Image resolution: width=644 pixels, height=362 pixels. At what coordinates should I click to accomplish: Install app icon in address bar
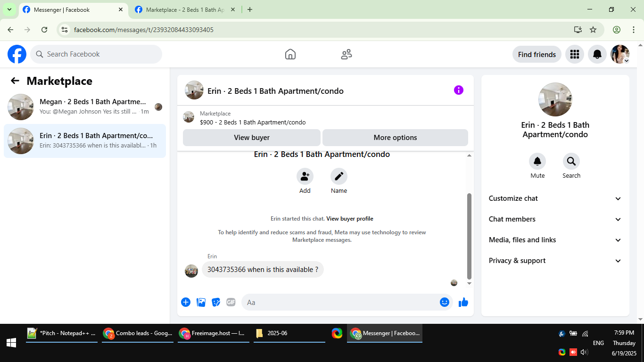click(x=578, y=30)
